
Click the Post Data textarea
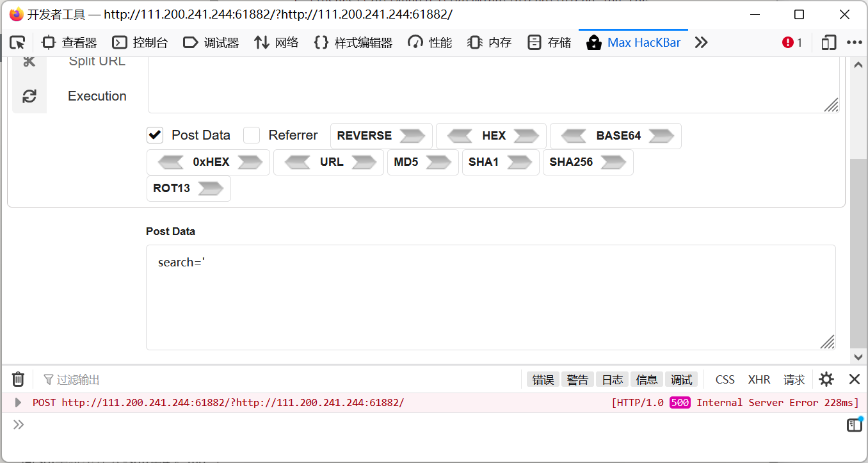tap(491, 297)
